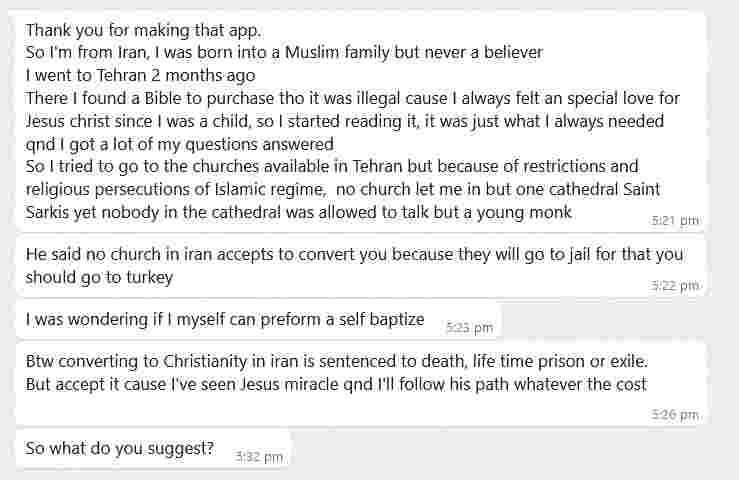Click the line starting "So I tried to go to the churches"
This screenshot has height=480, width=739.
click(331, 166)
